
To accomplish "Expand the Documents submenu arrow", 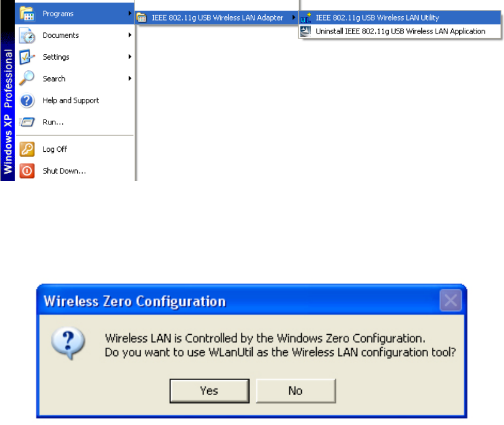I will point(129,35).
